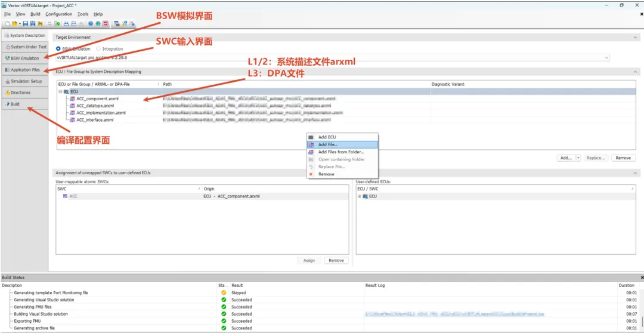Click the Save As floppy icon
This screenshot has height=333, width=644.
coord(32,24)
